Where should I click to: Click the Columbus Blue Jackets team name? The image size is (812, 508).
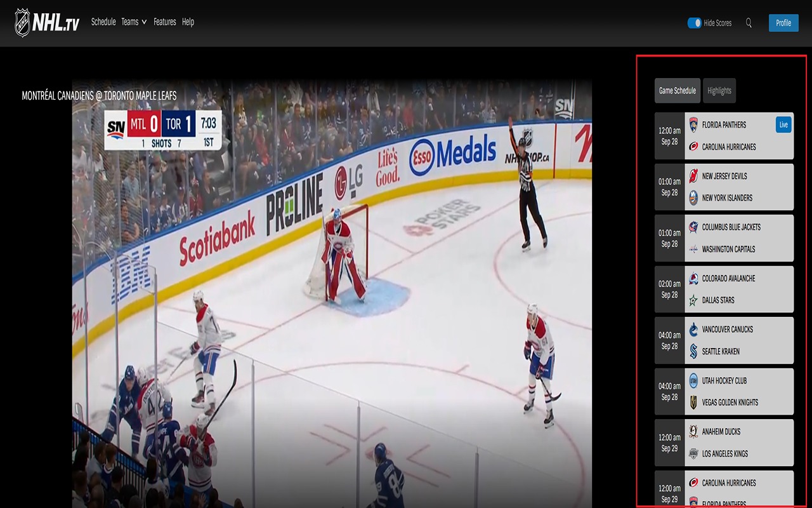731,227
